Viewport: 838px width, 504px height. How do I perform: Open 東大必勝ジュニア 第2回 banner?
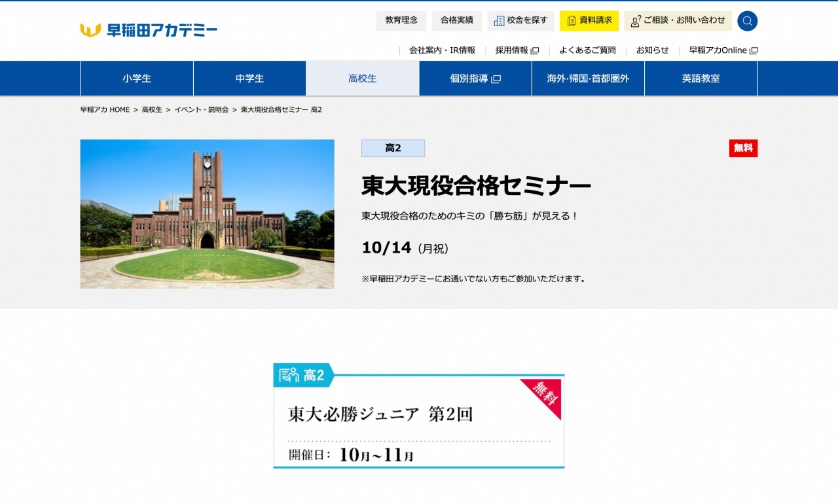coord(418,416)
